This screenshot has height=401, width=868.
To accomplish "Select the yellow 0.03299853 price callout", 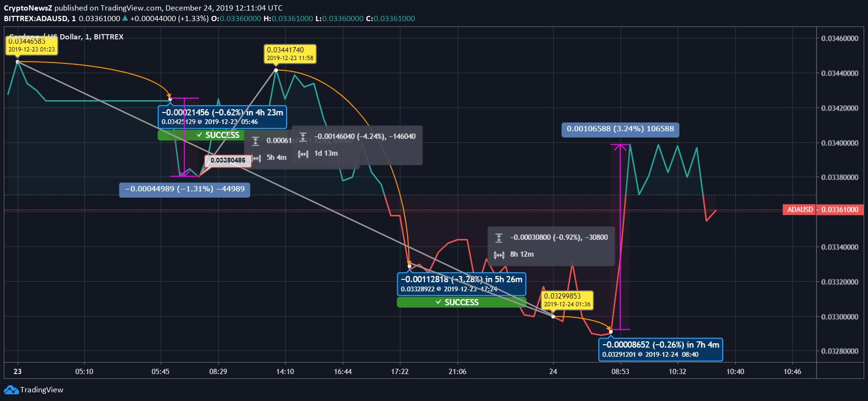I will point(567,300).
